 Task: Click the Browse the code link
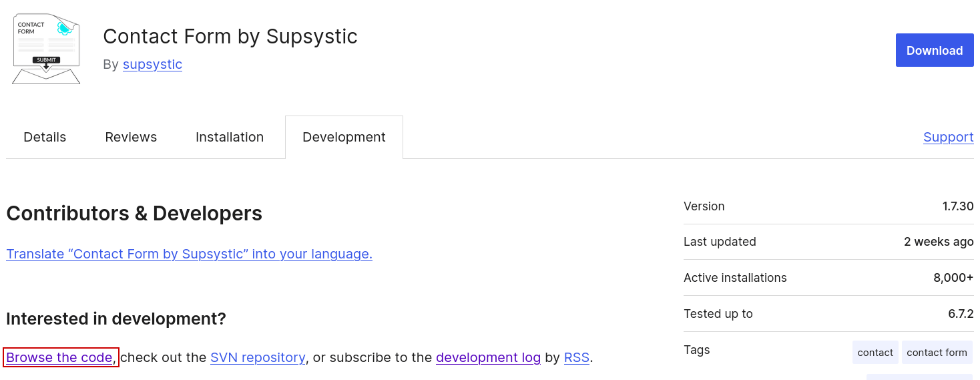tap(59, 358)
